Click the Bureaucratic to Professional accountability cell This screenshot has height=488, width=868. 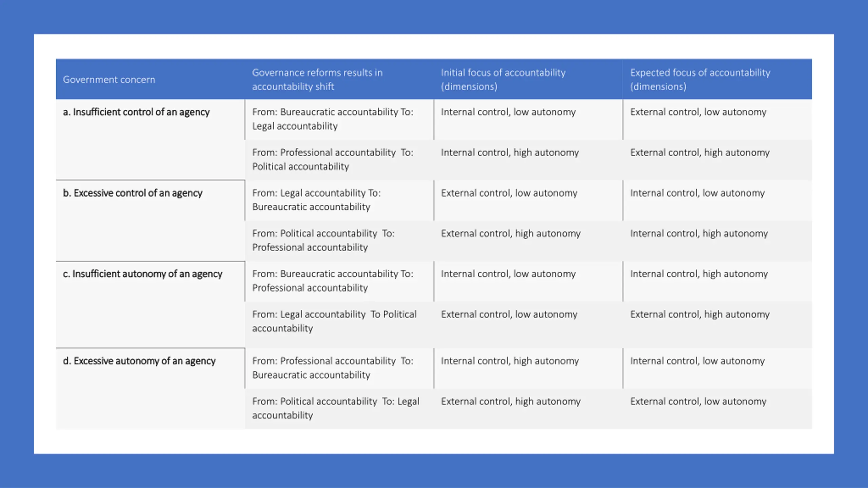[x=333, y=281]
